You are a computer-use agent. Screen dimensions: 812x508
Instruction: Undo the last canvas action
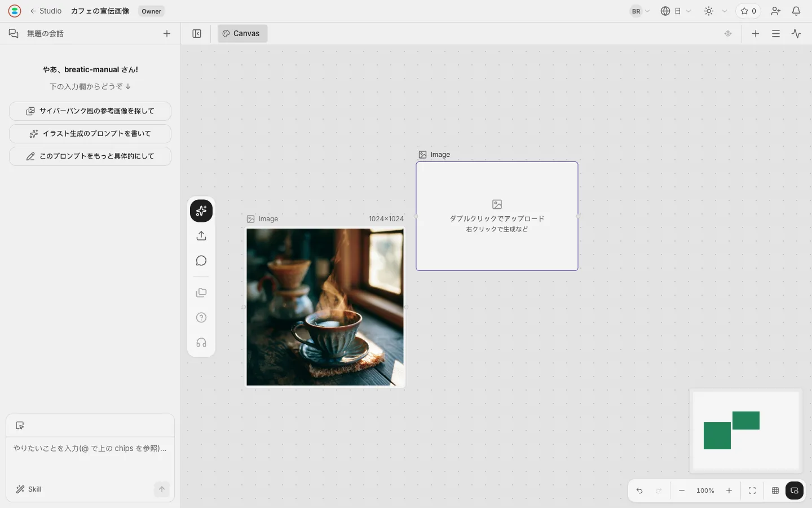pos(639,491)
